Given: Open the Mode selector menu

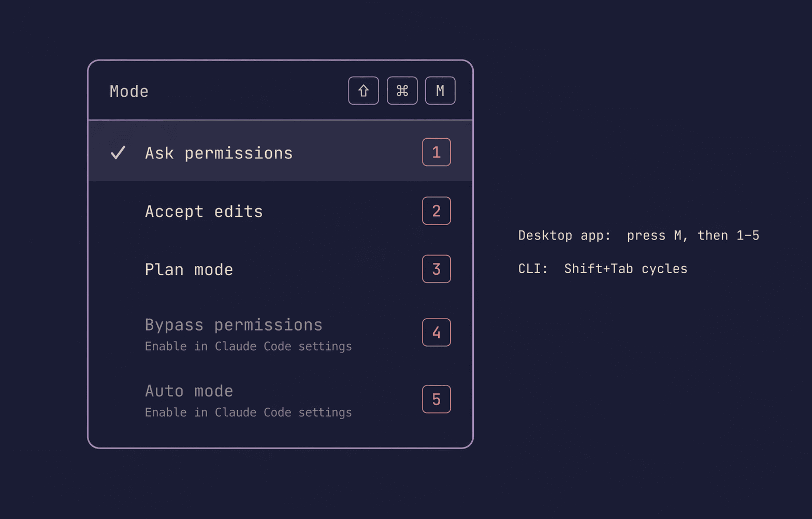Looking at the screenshot, I should coord(128,91).
